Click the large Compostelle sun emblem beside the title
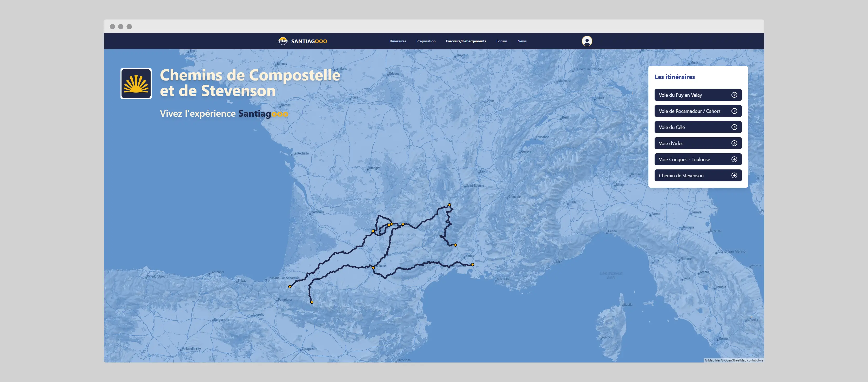The height and width of the screenshot is (382, 868). tap(136, 83)
